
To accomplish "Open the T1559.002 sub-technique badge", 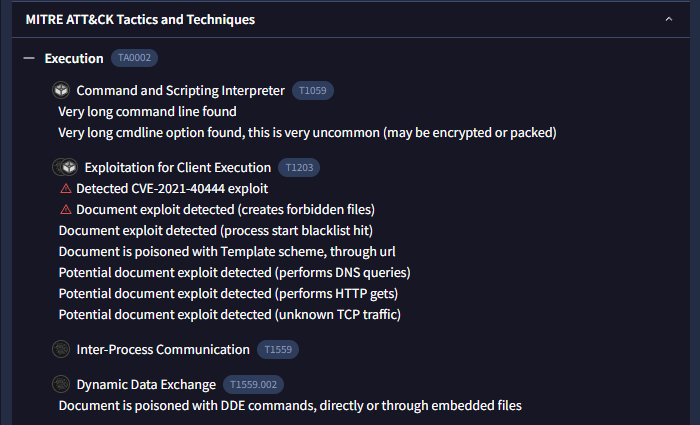I will pos(254,384).
